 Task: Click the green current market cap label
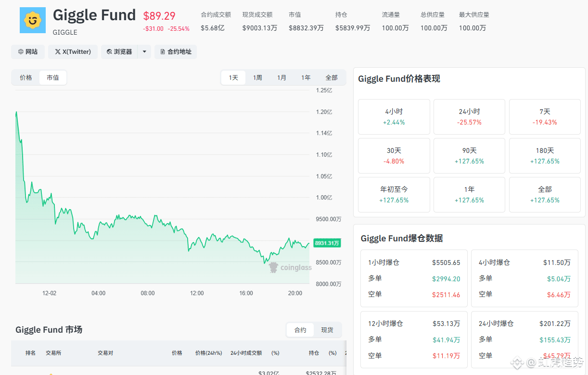[x=327, y=243]
